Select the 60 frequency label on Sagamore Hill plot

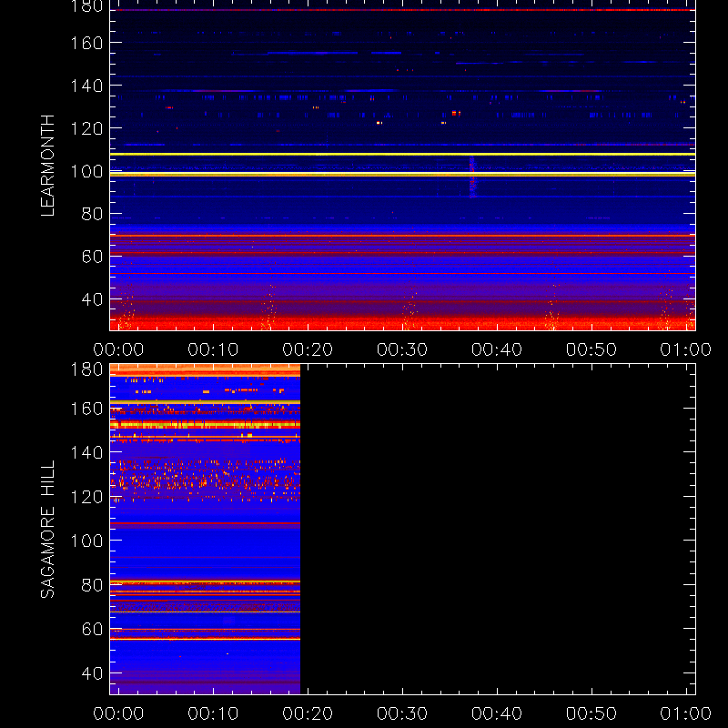pyautogui.click(x=92, y=629)
